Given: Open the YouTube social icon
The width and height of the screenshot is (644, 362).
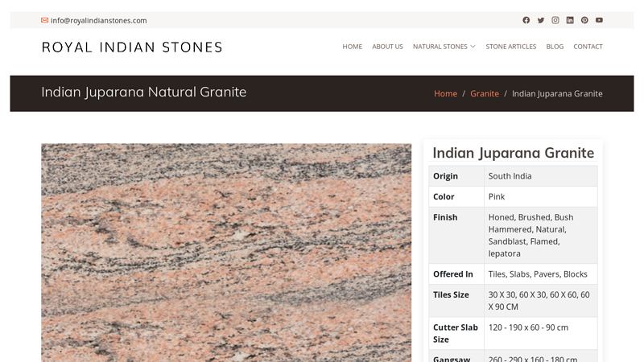Looking at the screenshot, I should (x=599, y=20).
